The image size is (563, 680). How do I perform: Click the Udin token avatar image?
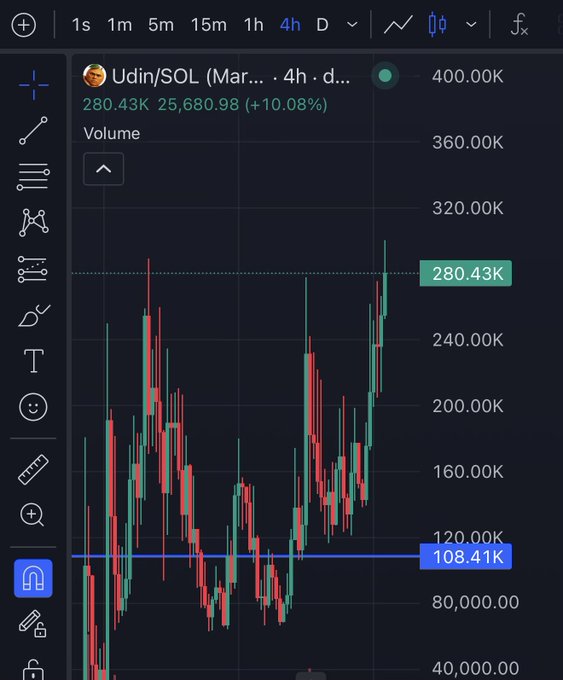pos(95,76)
